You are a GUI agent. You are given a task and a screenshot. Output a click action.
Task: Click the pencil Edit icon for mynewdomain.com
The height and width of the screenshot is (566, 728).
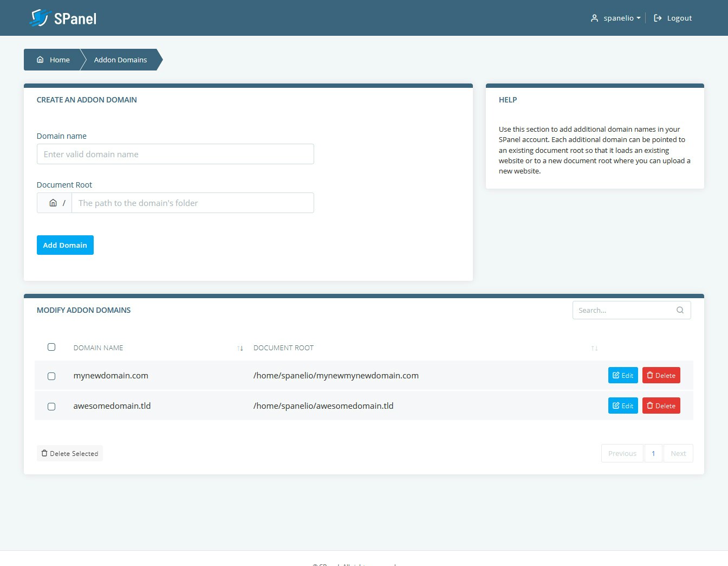pyautogui.click(x=616, y=375)
